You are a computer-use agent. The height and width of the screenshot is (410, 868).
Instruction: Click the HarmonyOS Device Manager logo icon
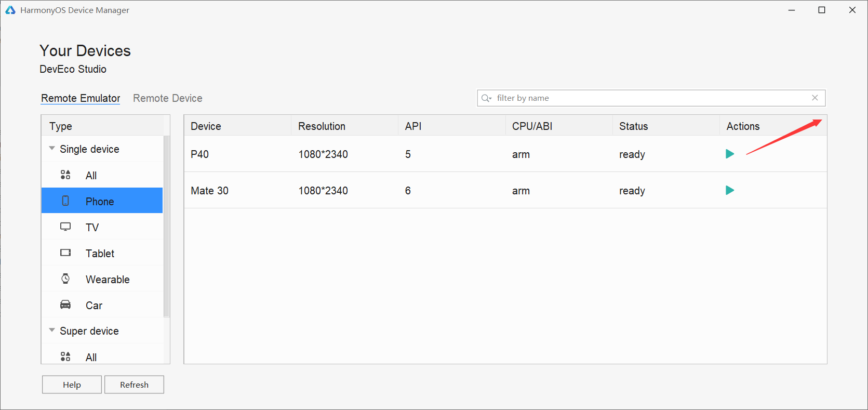(x=10, y=10)
